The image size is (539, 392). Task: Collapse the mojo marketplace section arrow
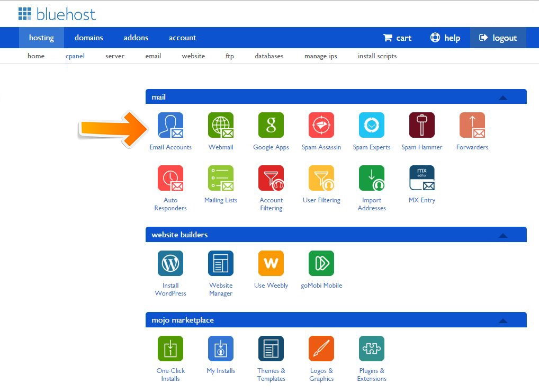coord(503,321)
